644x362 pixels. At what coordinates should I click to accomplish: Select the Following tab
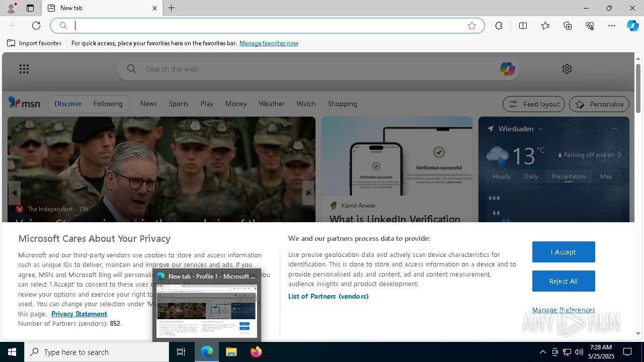(x=108, y=104)
